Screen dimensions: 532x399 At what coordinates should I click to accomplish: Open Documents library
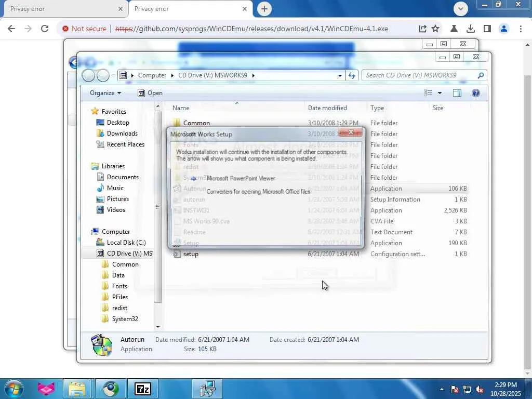pos(123,177)
